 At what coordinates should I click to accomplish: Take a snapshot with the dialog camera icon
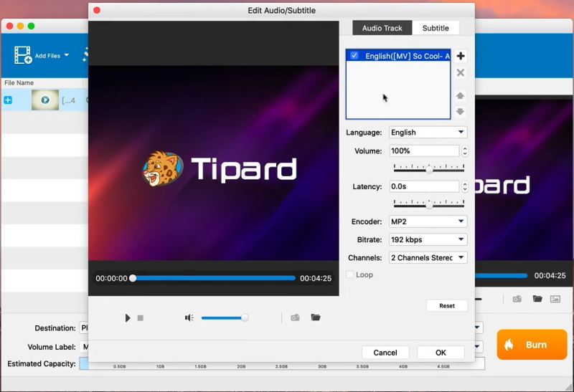click(295, 317)
